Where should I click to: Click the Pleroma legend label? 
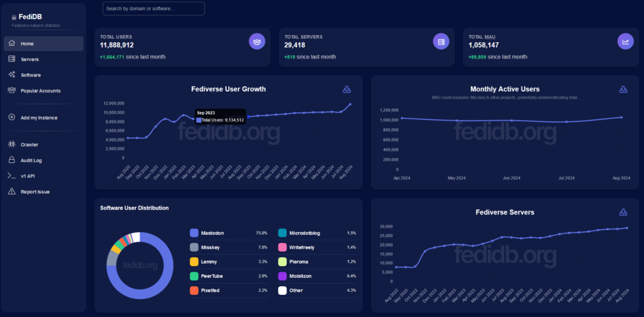click(x=299, y=262)
